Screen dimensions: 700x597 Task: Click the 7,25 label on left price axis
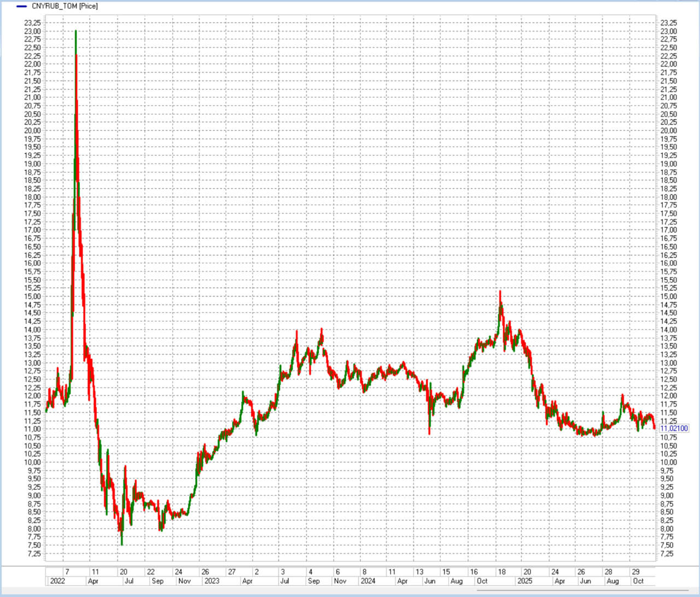click(x=34, y=554)
